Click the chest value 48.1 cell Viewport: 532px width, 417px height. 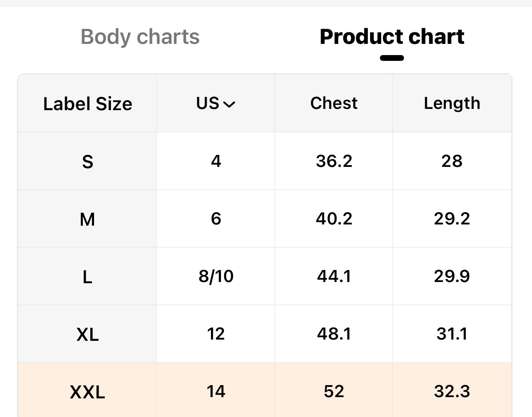click(334, 334)
